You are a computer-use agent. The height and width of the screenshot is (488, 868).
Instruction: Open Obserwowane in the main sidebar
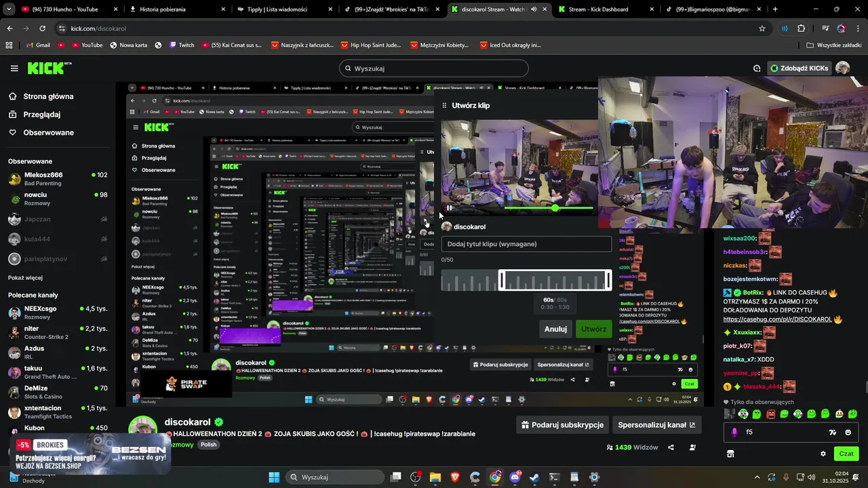click(x=41, y=133)
